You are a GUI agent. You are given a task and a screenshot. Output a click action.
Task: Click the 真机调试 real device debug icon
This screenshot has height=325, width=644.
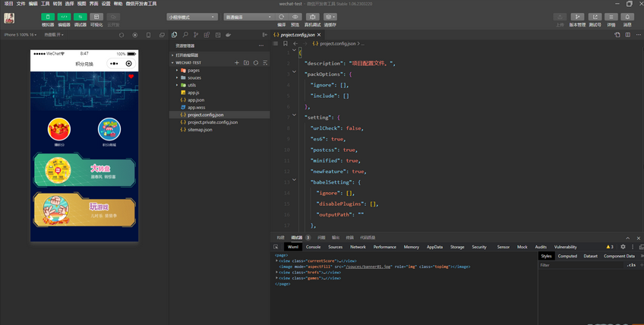point(313,17)
